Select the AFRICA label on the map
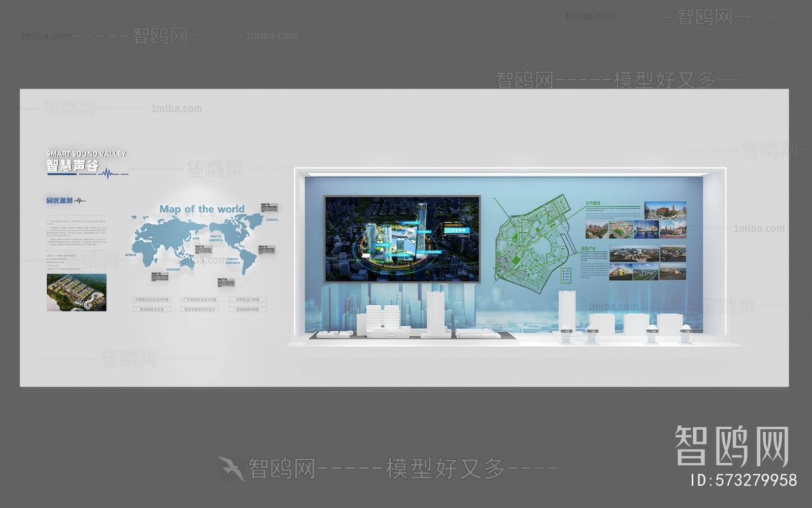 point(130,255)
